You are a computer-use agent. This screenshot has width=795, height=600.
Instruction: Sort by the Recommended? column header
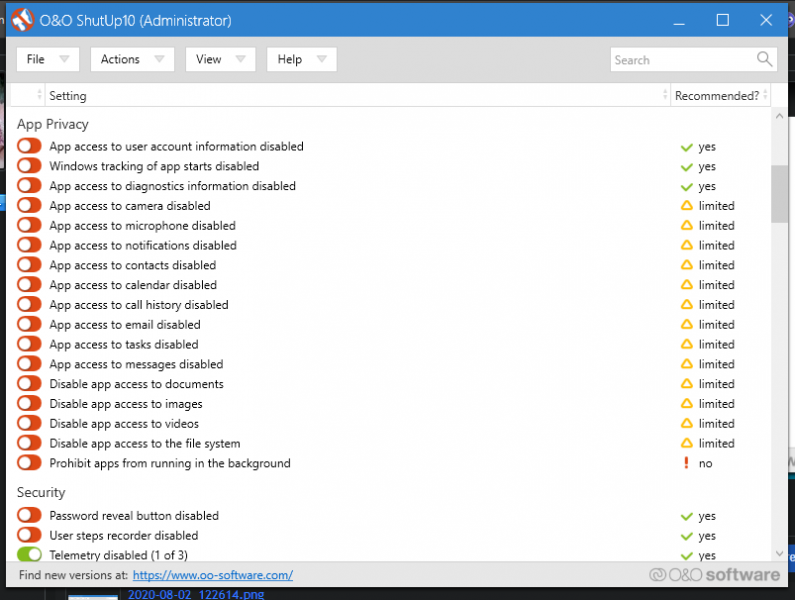click(x=717, y=96)
